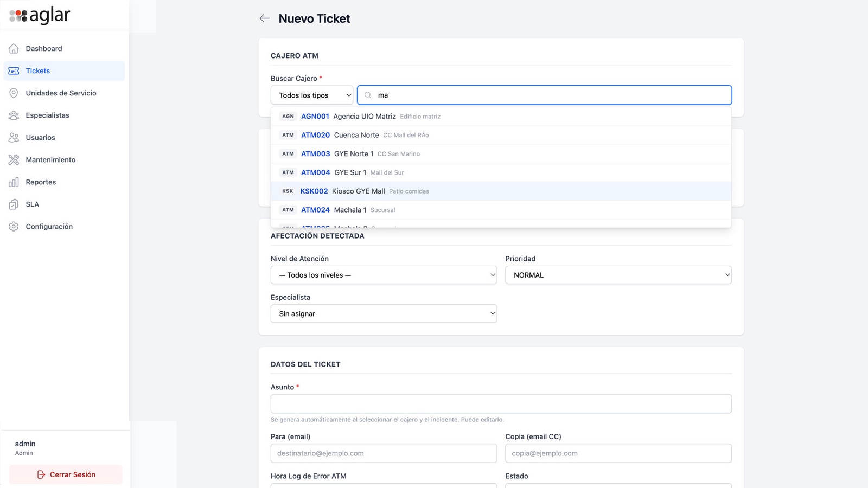Screen dimensions: 868x488
Task: Click the Asunto input field
Action: pos(501,403)
